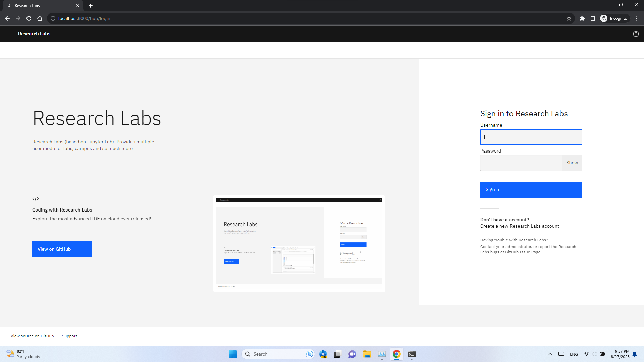Expand hidden system tray icons

pyautogui.click(x=550, y=354)
